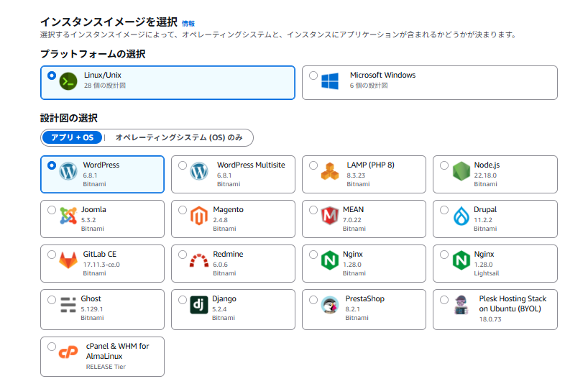Image resolution: width=588 pixels, height=384 pixels.
Task: Click the Node.js hexagon icon
Action: click(x=461, y=171)
